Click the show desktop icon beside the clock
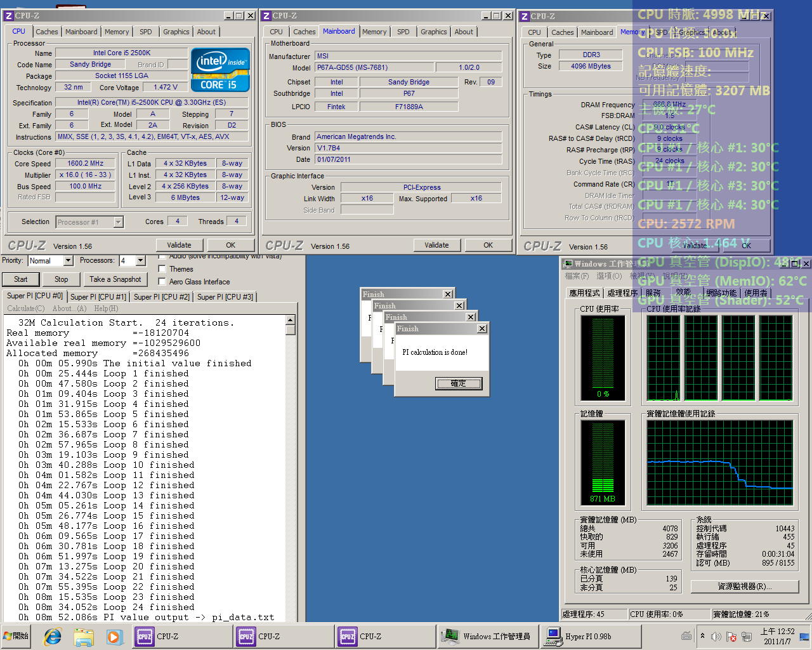812x650 pixels. [x=804, y=636]
